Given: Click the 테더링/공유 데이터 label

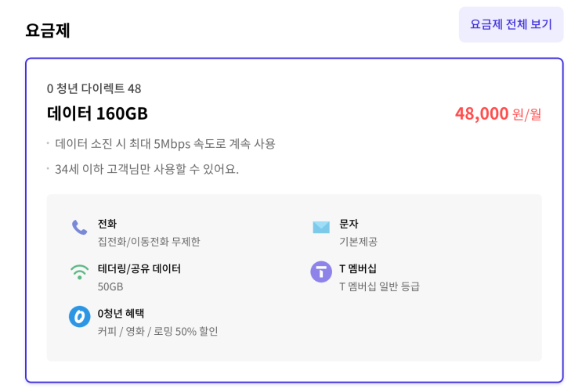Looking at the screenshot, I should [x=139, y=268].
